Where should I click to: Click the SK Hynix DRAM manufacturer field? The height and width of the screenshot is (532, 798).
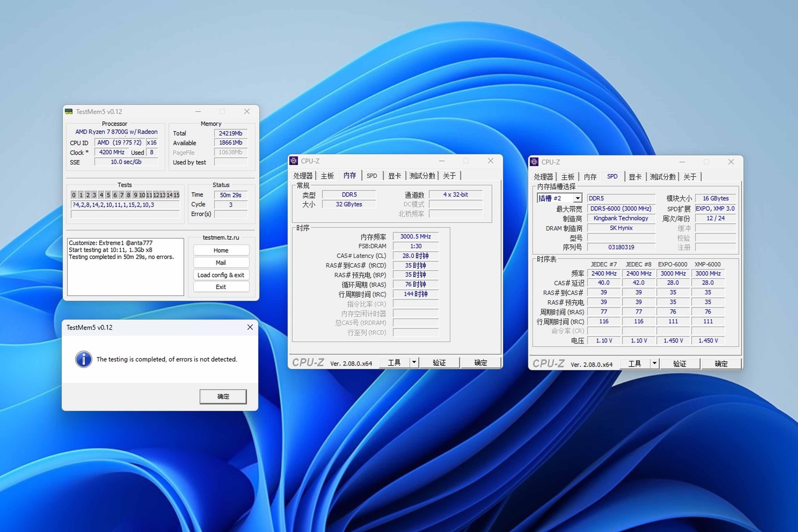click(x=621, y=228)
